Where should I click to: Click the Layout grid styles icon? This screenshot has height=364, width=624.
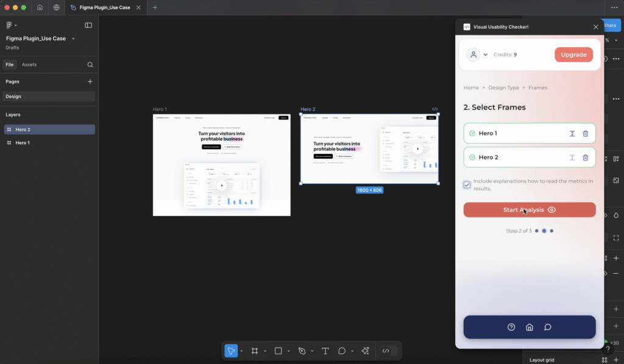click(x=604, y=360)
